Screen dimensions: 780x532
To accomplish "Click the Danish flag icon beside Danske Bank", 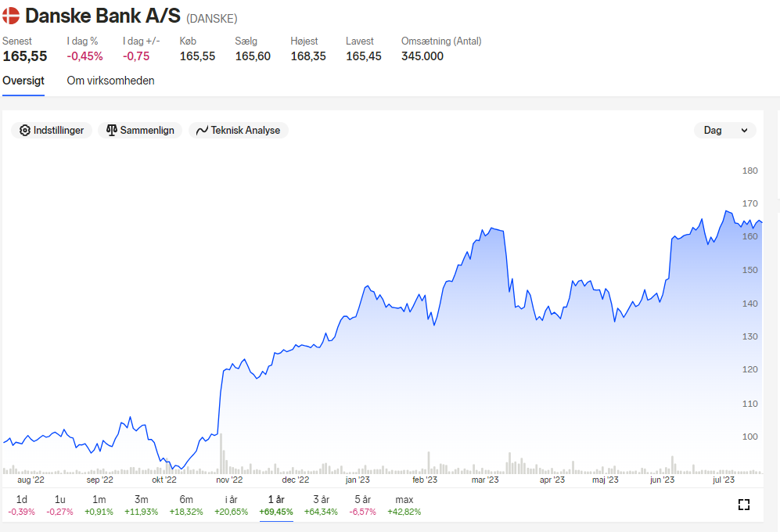I will click(x=10, y=16).
